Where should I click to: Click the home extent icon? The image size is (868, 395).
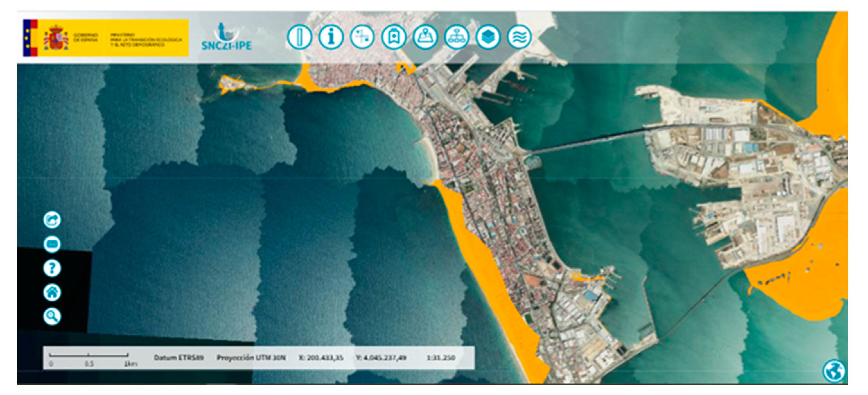[52, 292]
